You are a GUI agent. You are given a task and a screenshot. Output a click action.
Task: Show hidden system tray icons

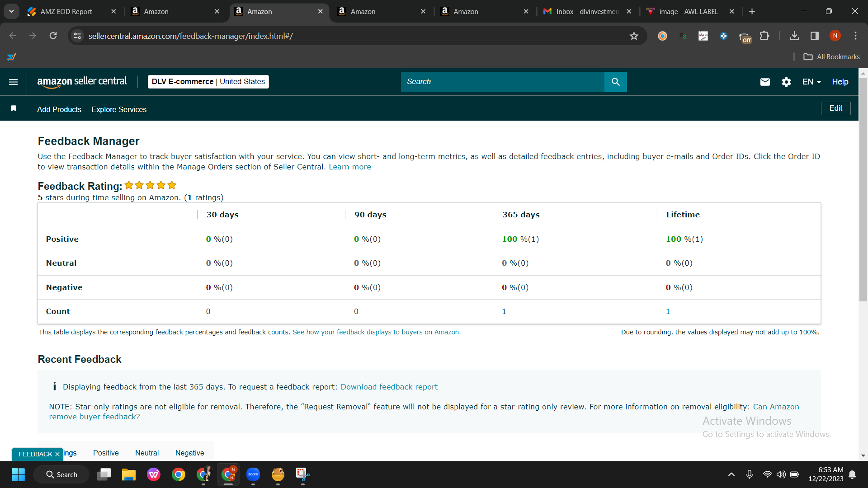(731, 474)
